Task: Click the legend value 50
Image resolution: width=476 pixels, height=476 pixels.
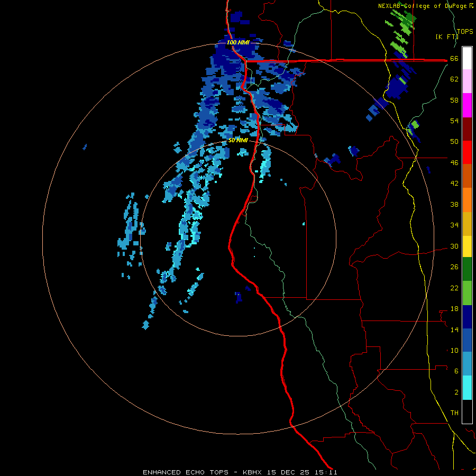Action: [x=454, y=142]
